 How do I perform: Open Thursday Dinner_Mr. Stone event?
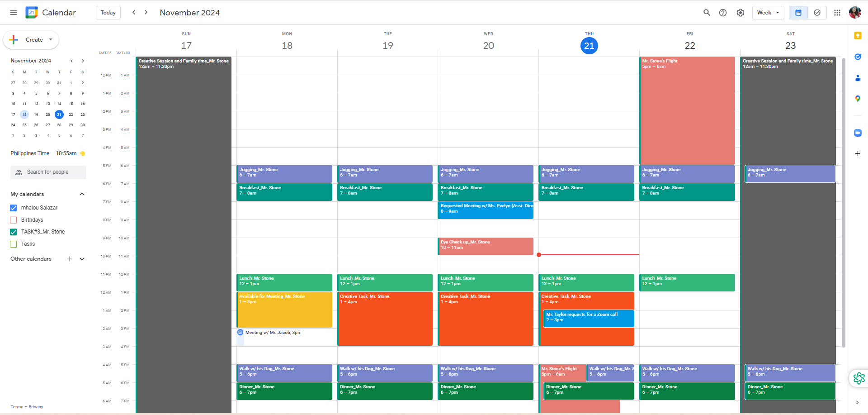pos(589,391)
